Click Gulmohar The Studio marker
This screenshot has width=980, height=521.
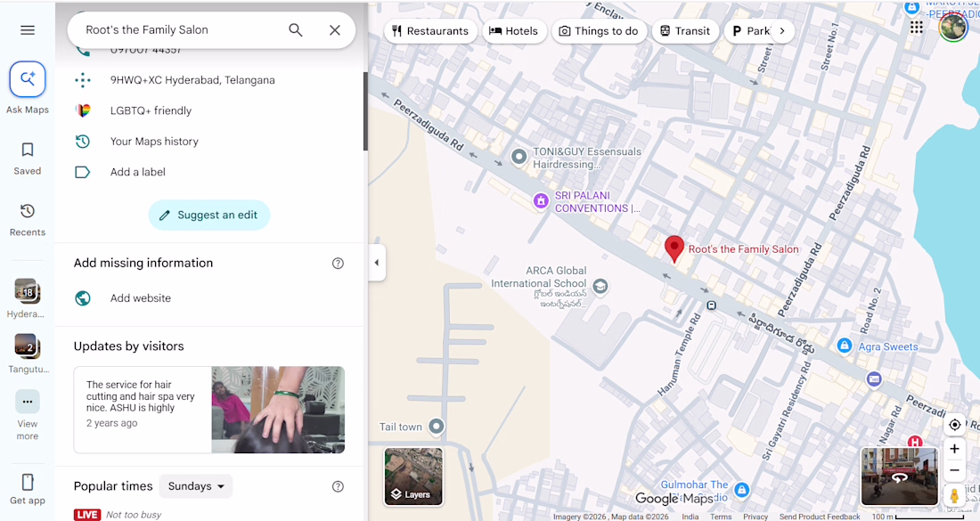pyautogui.click(x=741, y=490)
